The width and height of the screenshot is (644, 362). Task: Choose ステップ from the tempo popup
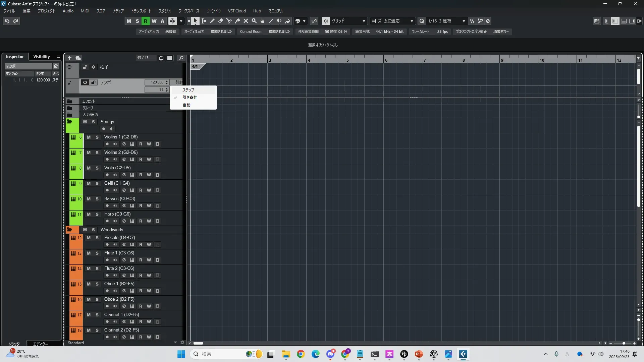click(188, 90)
